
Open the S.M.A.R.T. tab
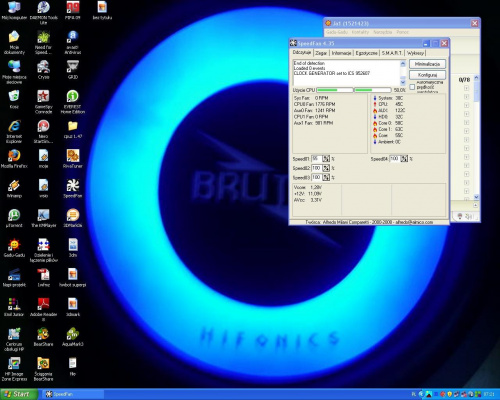coord(392,53)
